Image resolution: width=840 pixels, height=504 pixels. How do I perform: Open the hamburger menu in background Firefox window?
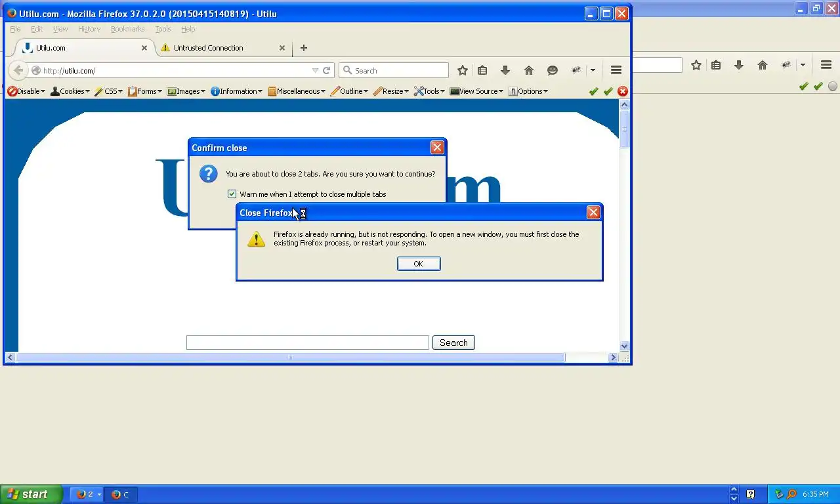coord(826,65)
